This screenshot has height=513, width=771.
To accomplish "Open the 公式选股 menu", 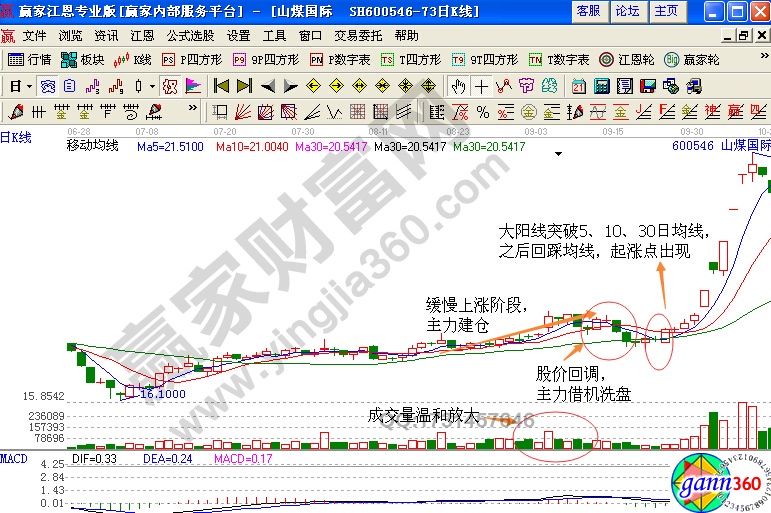I will click(190, 35).
